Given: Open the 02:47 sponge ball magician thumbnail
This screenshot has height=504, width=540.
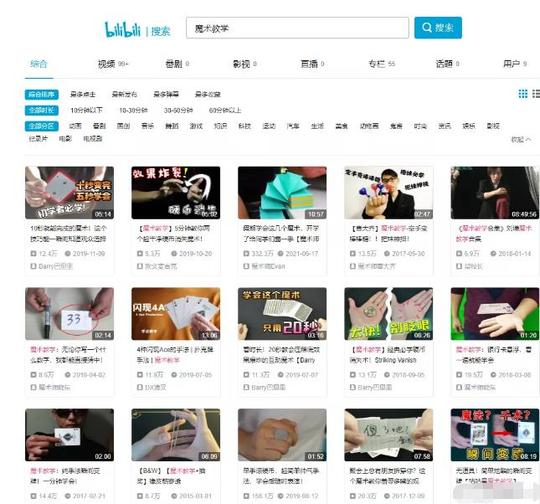Looking at the screenshot, I should (x=388, y=193).
